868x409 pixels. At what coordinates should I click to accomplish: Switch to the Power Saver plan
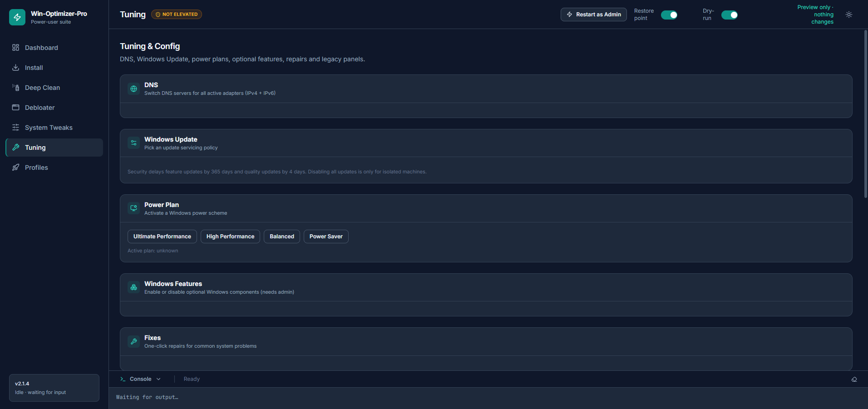[326, 237]
